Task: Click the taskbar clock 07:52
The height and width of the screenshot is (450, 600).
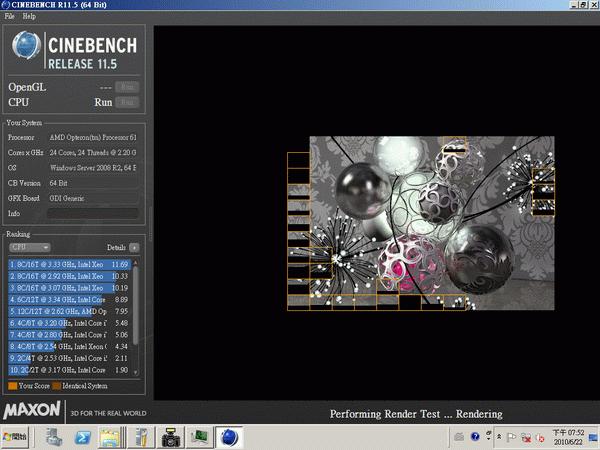Action: (567, 437)
